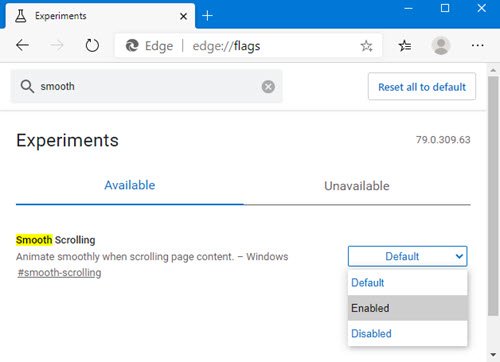Close the Experiments tab
Image resolution: width=500 pixels, height=362 pixels.
(x=183, y=16)
